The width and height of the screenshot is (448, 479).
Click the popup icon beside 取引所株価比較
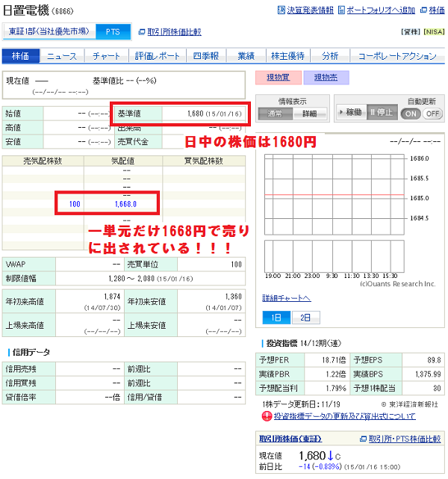142,32
